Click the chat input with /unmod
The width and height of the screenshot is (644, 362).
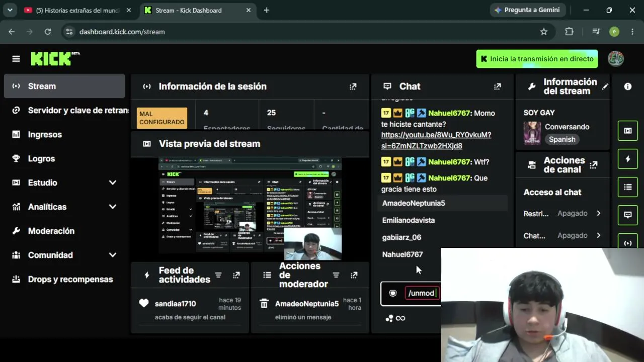point(422,293)
